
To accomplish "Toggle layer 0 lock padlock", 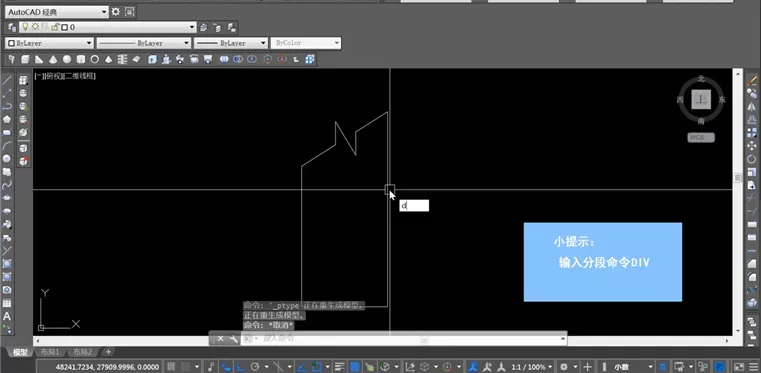I will [55, 27].
